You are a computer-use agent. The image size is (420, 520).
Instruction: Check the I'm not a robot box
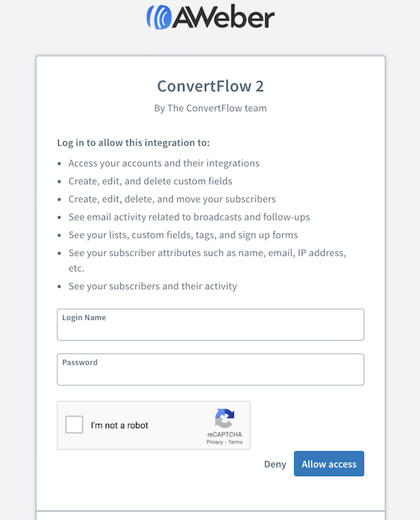click(74, 425)
